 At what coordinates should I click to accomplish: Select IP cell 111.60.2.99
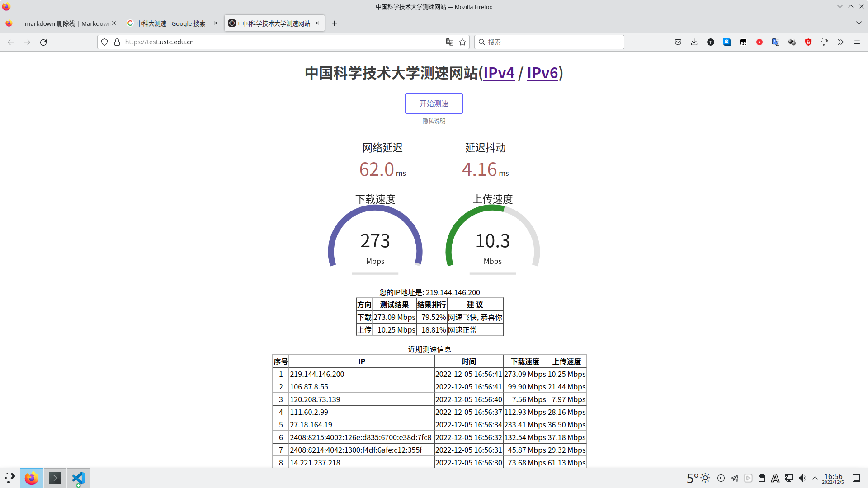pyautogui.click(x=362, y=412)
